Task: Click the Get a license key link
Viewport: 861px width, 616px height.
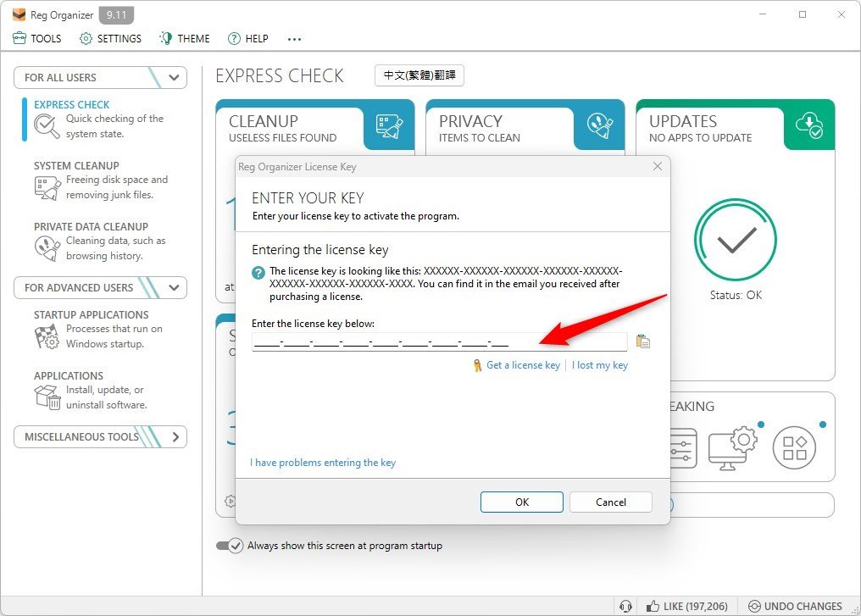Action: [524, 365]
